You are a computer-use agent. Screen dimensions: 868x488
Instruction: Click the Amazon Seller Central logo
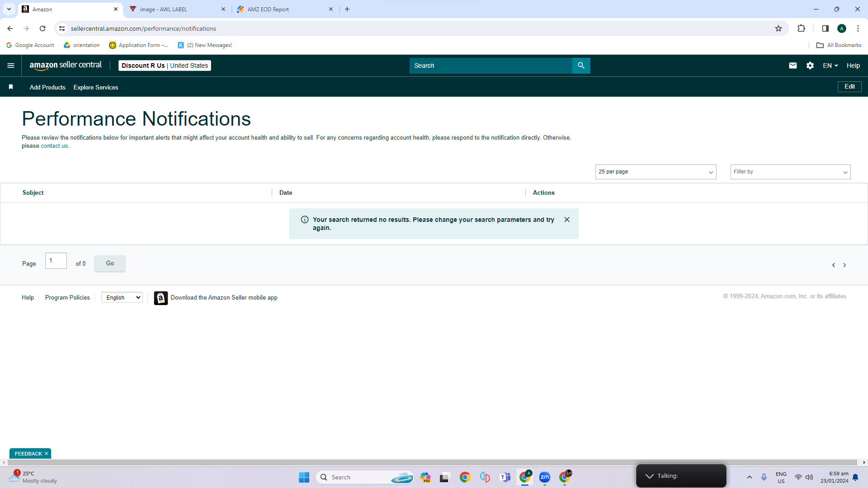[x=66, y=66]
